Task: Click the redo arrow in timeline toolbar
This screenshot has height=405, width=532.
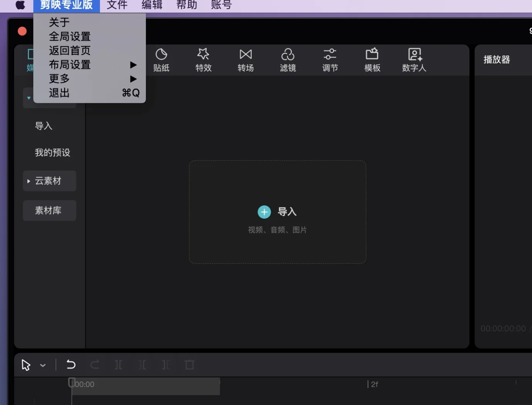Action: pyautogui.click(x=95, y=364)
